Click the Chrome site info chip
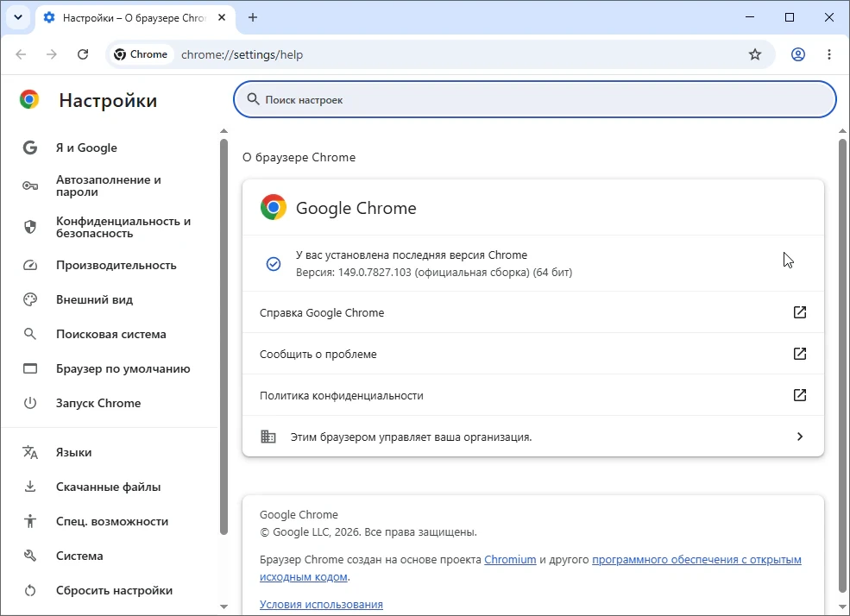Image resolution: width=850 pixels, height=616 pixels. pyautogui.click(x=141, y=54)
